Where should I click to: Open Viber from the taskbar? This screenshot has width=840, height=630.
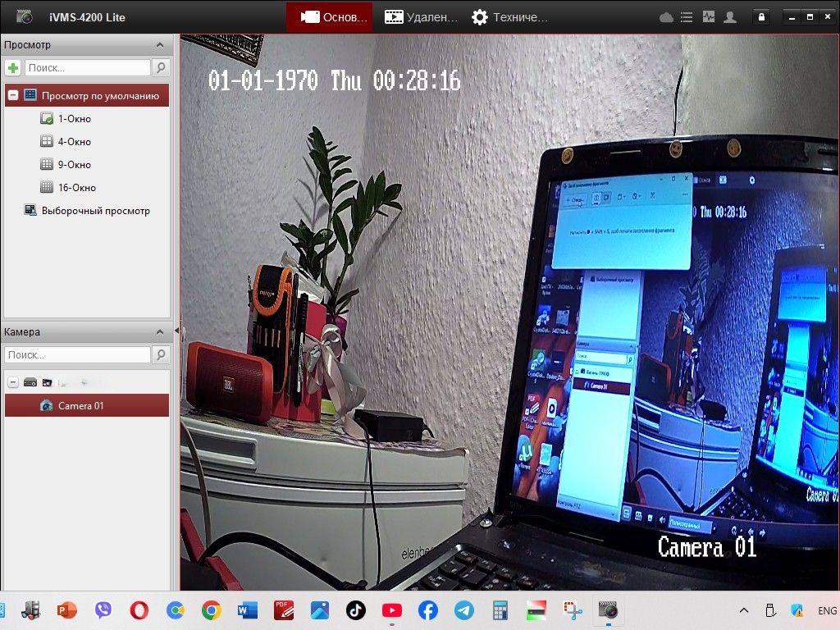[103, 610]
